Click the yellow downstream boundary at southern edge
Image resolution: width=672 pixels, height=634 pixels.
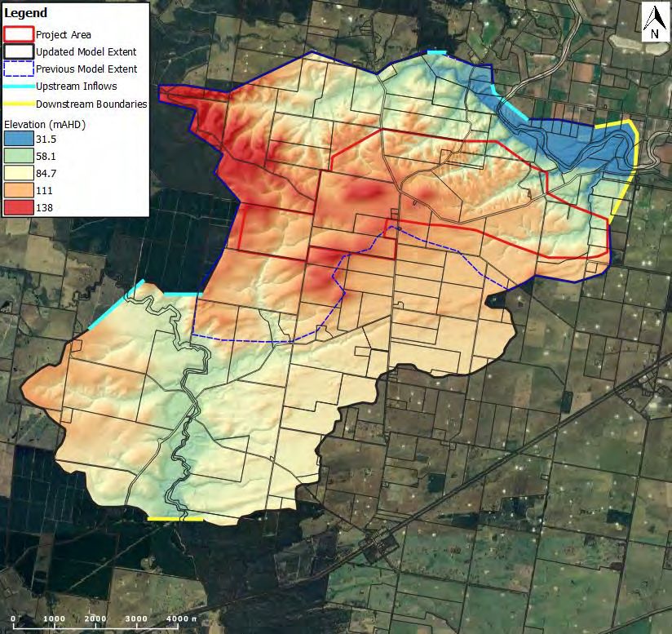tap(175, 519)
